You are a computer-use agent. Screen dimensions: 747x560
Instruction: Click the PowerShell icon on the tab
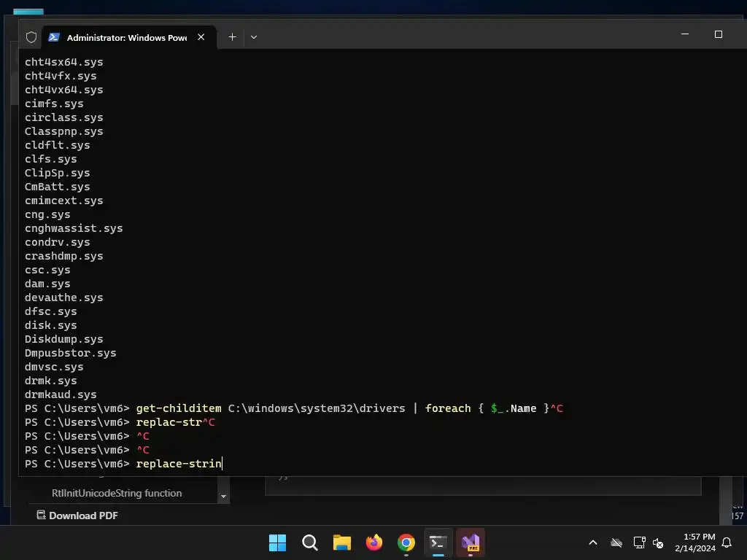click(x=54, y=37)
